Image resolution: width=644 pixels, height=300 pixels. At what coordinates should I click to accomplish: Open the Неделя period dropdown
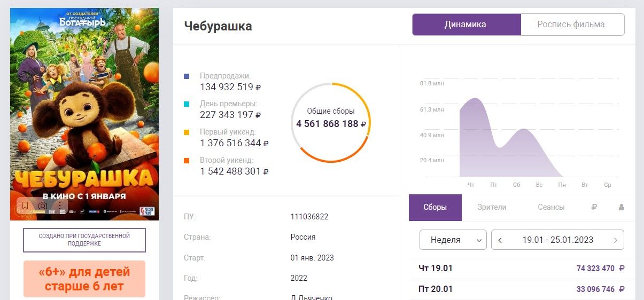click(x=453, y=240)
